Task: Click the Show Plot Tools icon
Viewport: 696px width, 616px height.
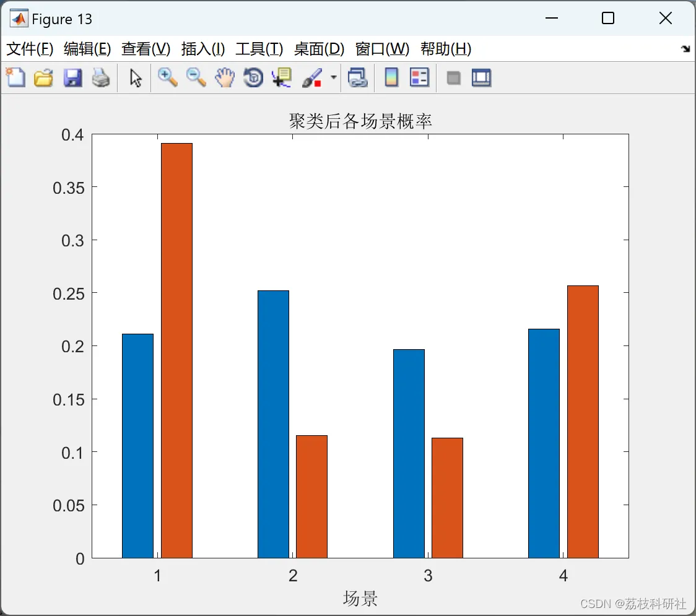Action: point(481,77)
